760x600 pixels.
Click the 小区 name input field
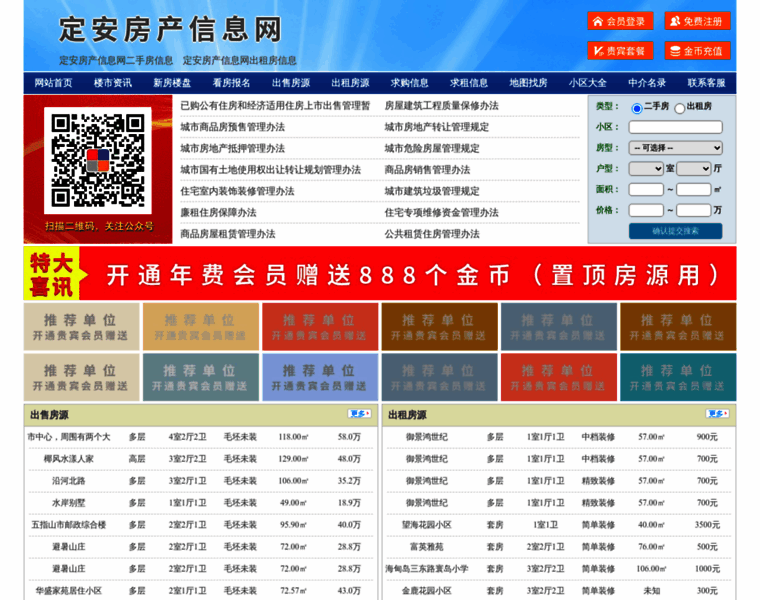[674, 127]
